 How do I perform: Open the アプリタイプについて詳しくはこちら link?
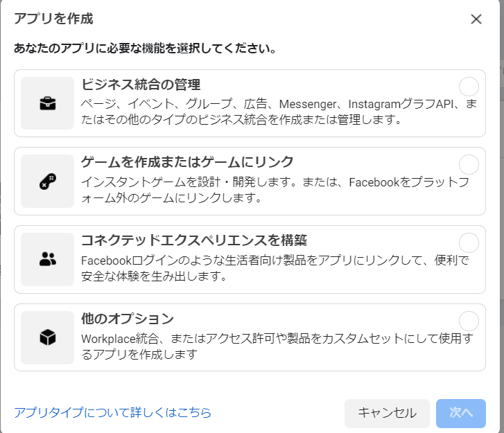point(112,413)
